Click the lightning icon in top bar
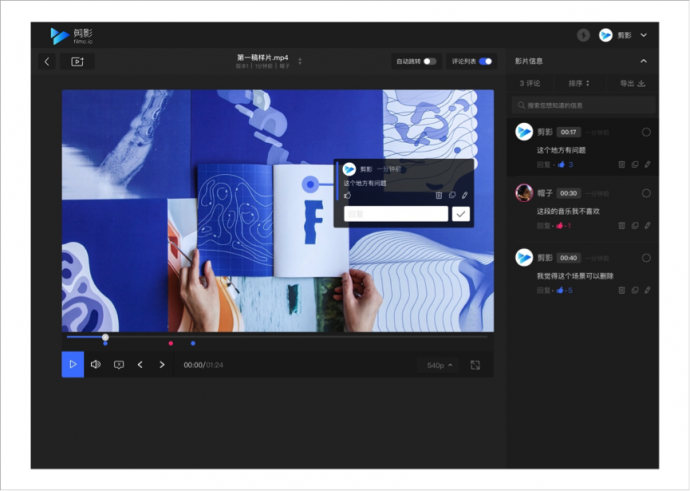690x491 pixels. pos(584,35)
